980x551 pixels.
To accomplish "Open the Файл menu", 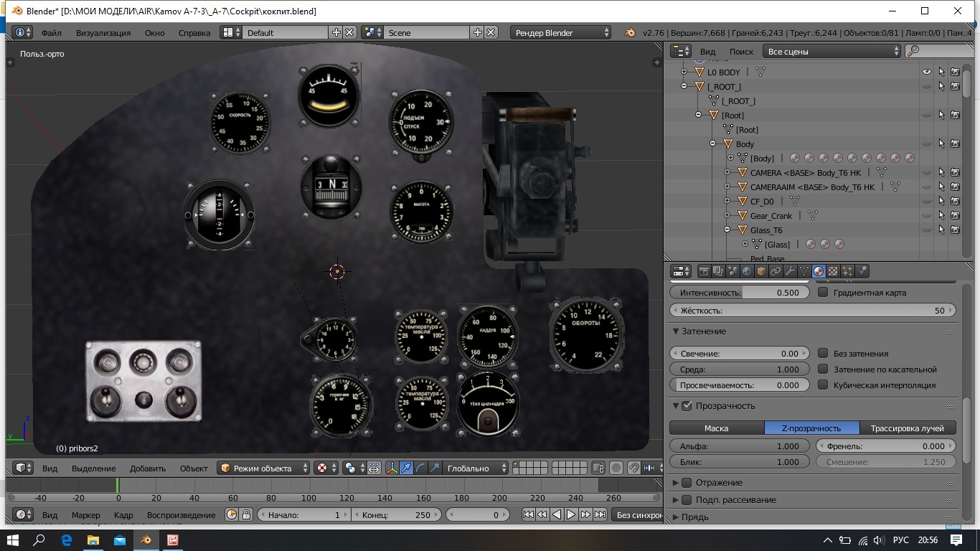I will coord(51,33).
